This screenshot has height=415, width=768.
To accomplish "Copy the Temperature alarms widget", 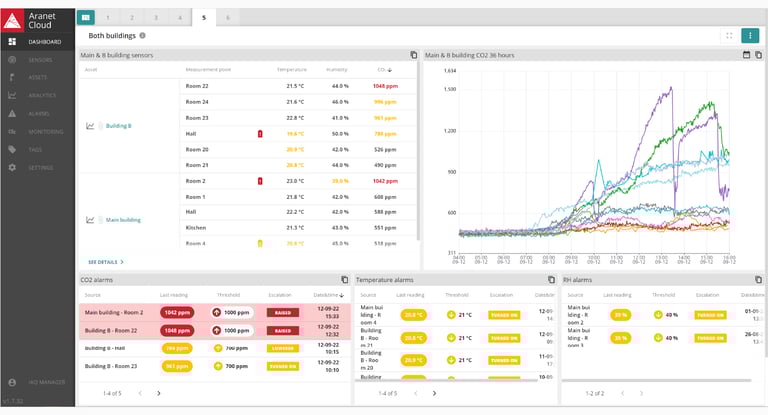I will pyautogui.click(x=552, y=280).
